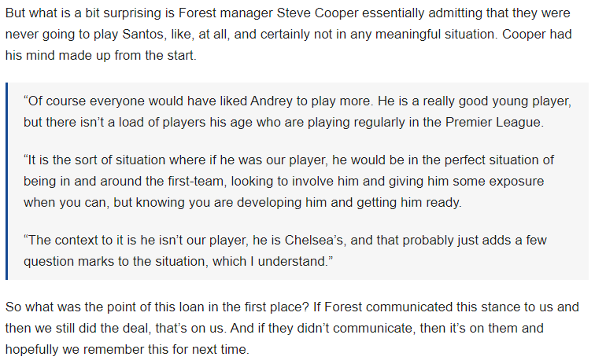Click the word "Chelsea's" in the quote

[315, 240]
